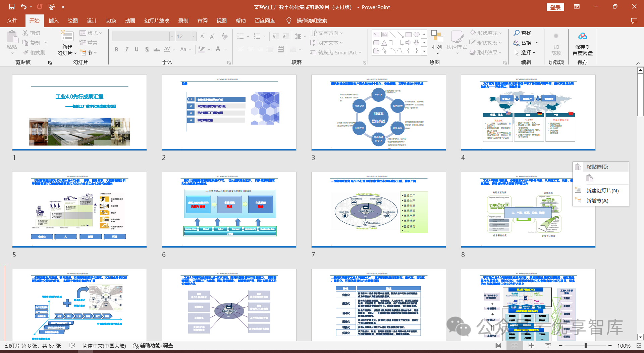Switch to Normal view icon in status bar
The height and width of the screenshot is (353, 644).
pyautogui.click(x=498, y=345)
